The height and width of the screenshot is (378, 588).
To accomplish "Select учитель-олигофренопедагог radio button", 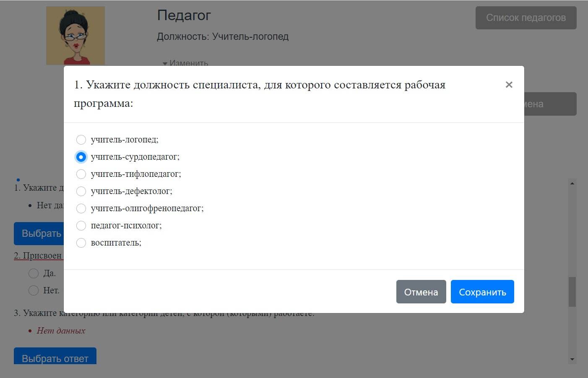I will 81,208.
